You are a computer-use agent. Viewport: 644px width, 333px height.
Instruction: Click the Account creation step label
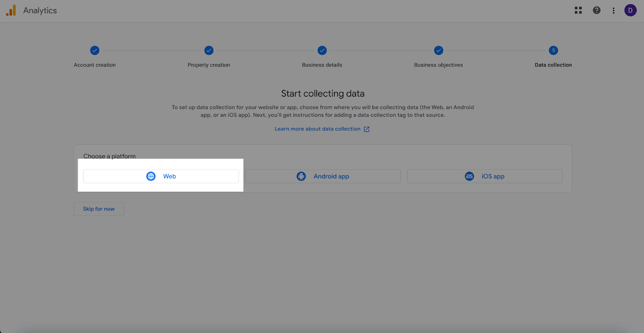[95, 65]
